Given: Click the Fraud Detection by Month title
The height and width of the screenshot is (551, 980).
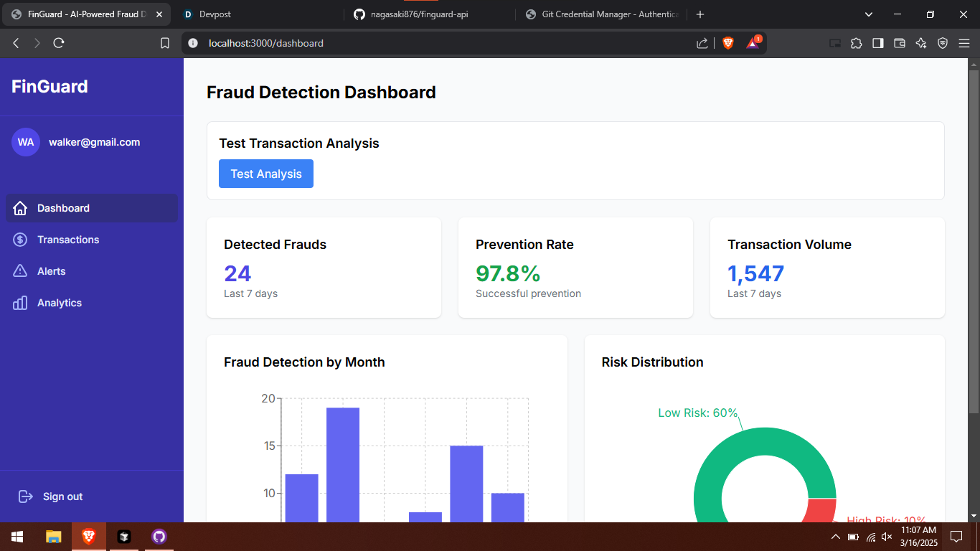Looking at the screenshot, I should pos(304,362).
